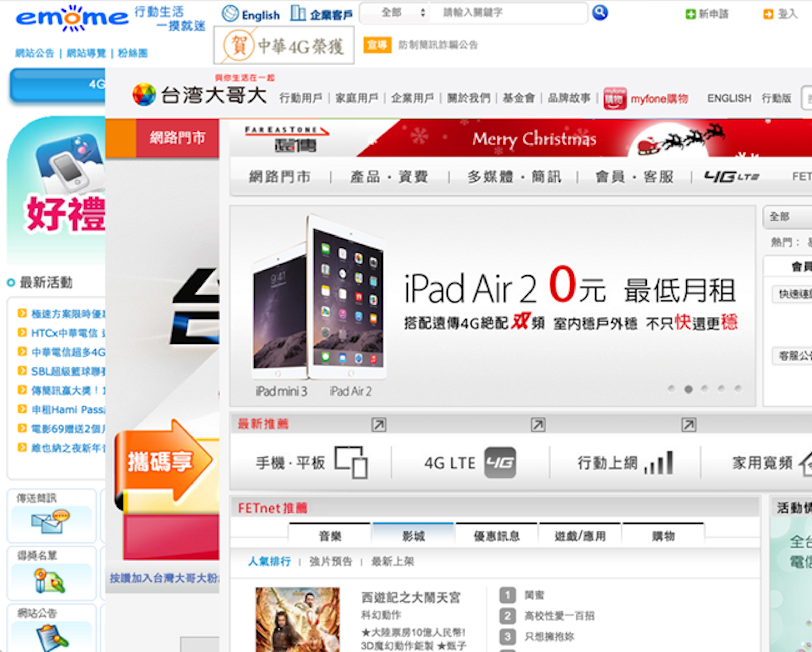Click 網站導覽 link
The width and height of the screenshot is (812, 652).
[86, 53]
